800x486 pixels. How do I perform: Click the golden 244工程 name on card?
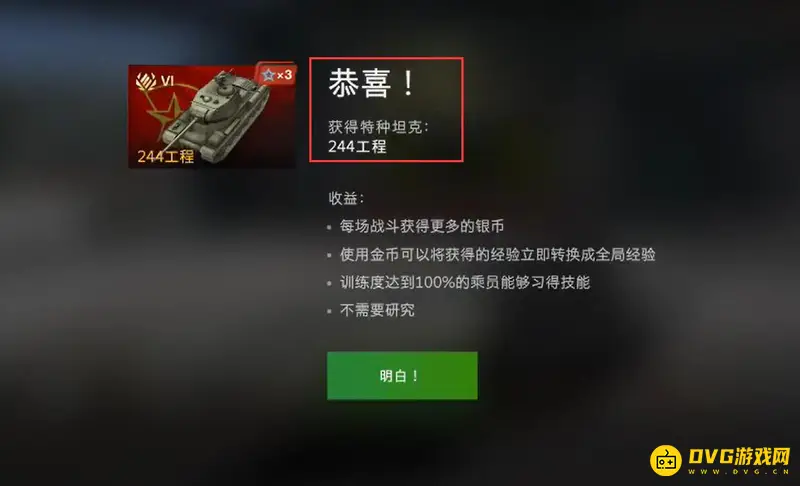[166, 156]
